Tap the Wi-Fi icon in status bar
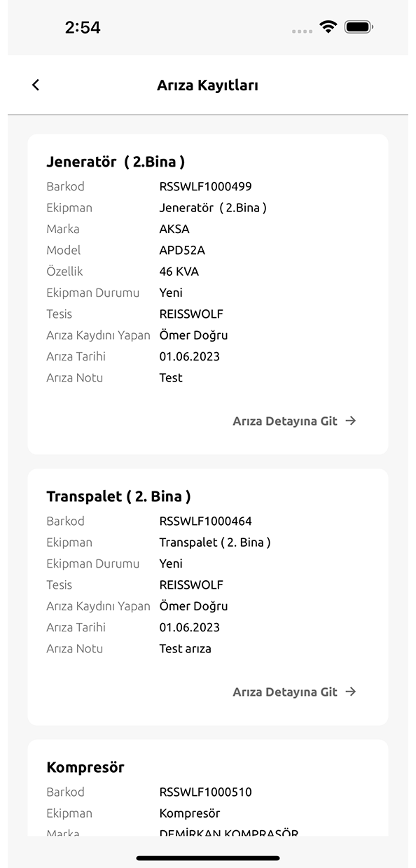 click(327, 27)
